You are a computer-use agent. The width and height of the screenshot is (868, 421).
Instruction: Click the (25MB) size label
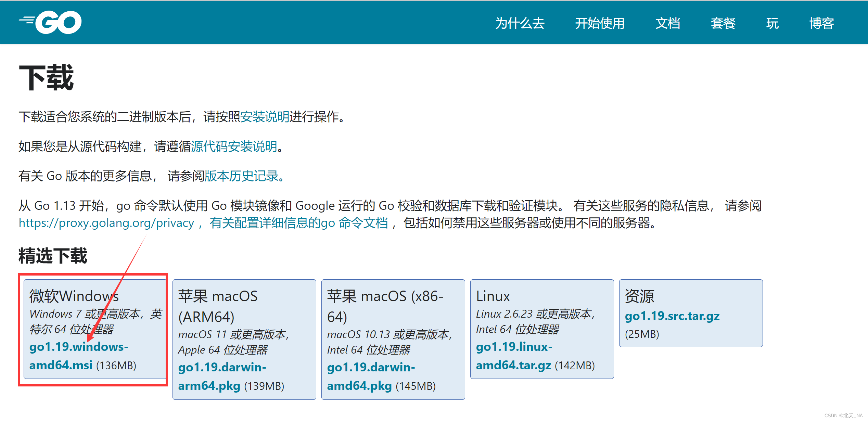click(642, 334)
